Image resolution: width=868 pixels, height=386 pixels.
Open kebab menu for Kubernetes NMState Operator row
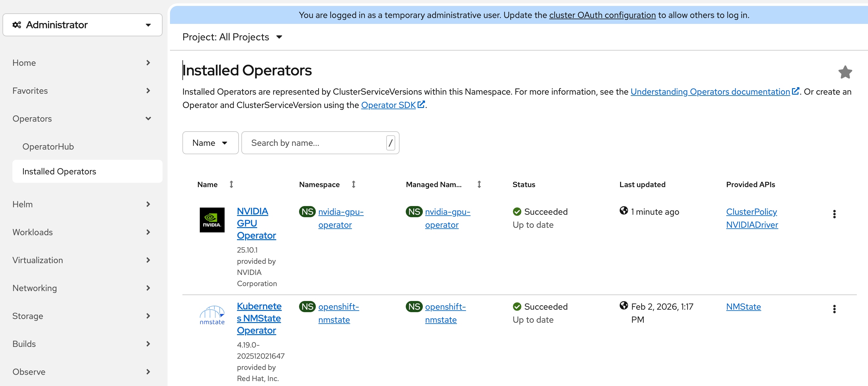click(834, 309)
